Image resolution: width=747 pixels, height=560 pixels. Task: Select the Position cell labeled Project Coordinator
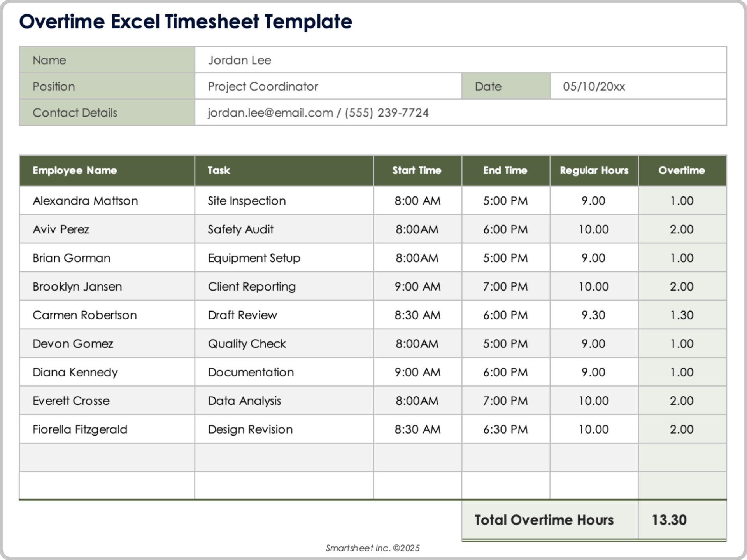click(x=263, y=86)
